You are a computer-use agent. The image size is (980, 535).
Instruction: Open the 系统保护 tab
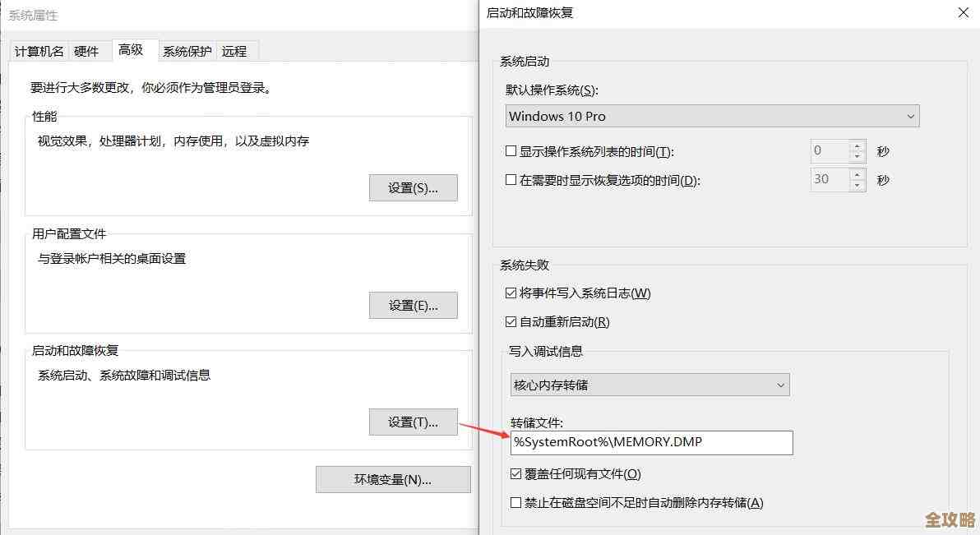[187, 51]
